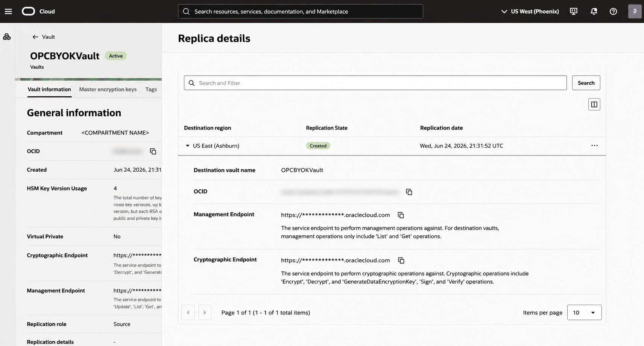644x346 pixels.
Task: Copy the replica Cryptographic Endpoint URL
Action: pos(401,261)
